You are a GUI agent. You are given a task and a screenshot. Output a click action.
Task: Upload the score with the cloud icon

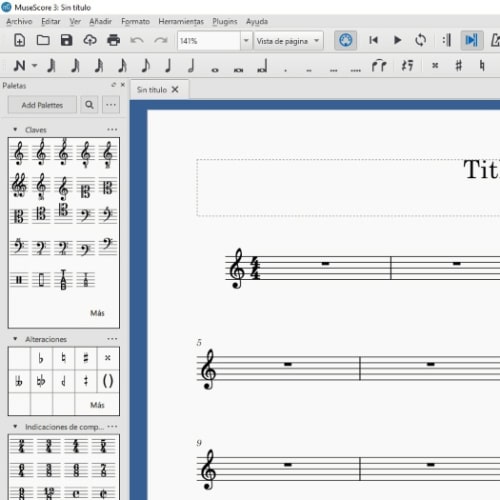click(x=90, y=40)
